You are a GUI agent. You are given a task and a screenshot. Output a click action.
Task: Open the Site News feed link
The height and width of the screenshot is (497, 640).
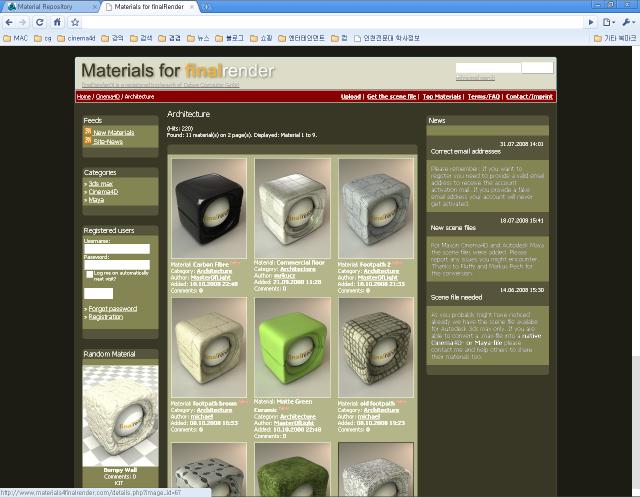[x=108, y=142]
